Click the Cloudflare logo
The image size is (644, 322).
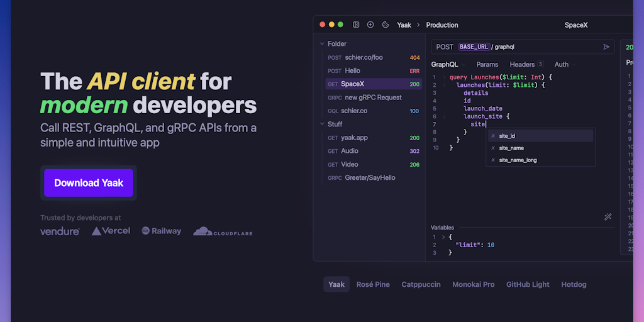point(223,231)
